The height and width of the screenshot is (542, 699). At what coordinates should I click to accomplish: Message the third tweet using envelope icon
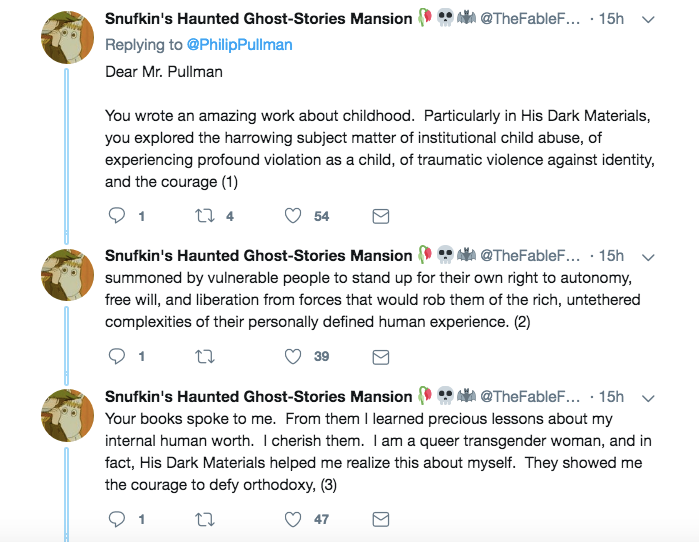tap(380, 519)
